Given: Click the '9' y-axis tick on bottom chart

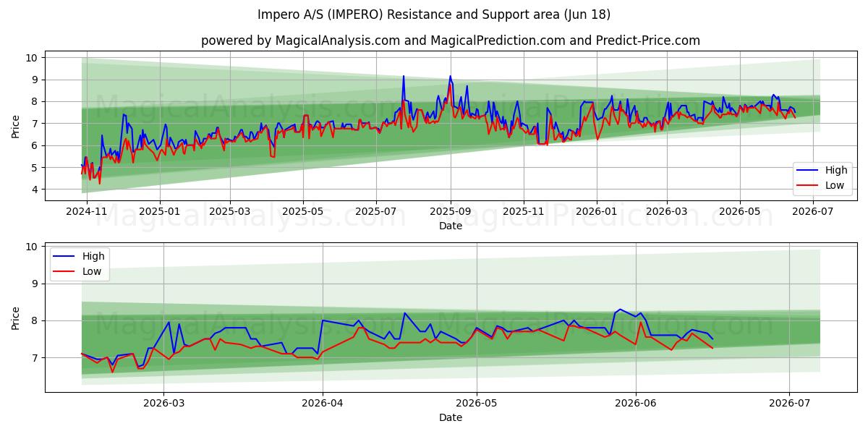Looking at the screenshot, I should click(x=35, y=284).
